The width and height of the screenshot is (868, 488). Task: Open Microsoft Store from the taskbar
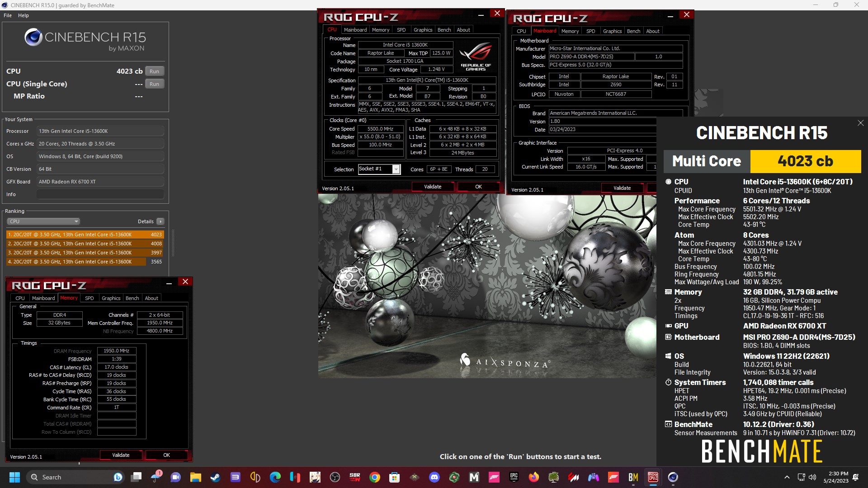click(394, 477)
